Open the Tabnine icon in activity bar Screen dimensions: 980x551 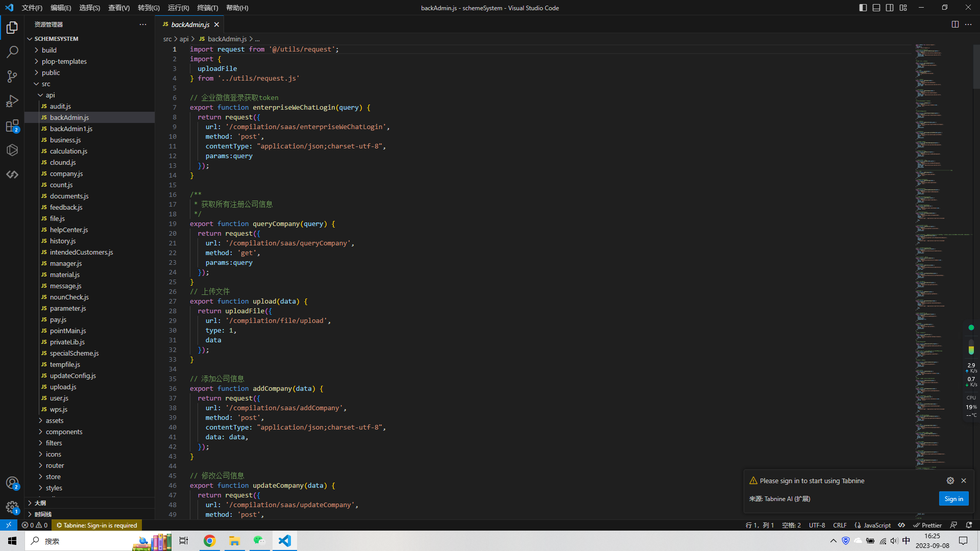pos(12,174)
